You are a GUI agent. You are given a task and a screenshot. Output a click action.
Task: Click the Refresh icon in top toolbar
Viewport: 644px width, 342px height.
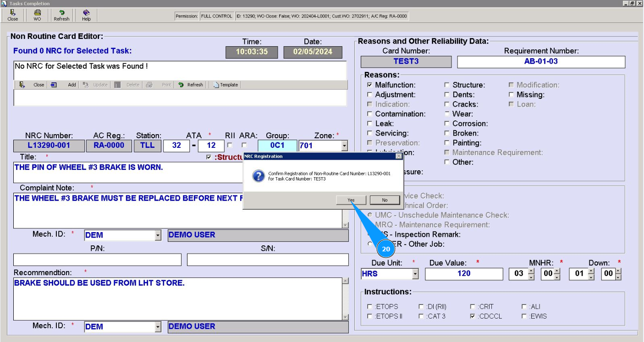tap(61, 15)
